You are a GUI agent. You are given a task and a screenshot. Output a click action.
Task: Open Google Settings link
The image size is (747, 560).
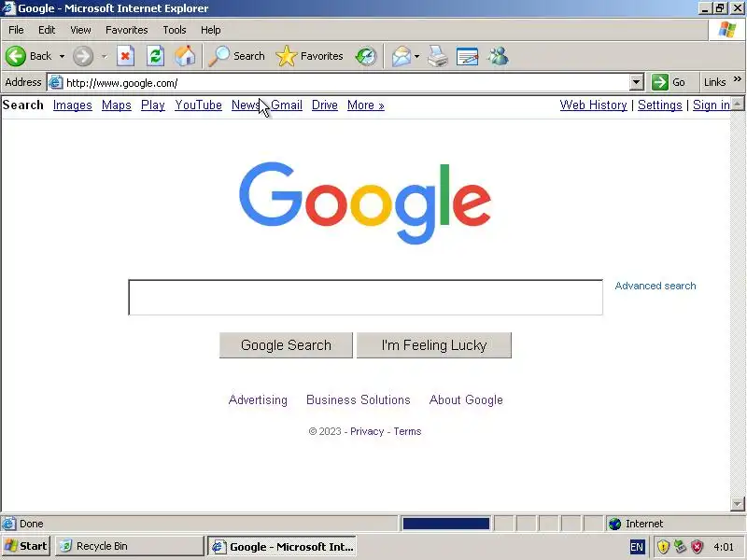pos(660,105)
